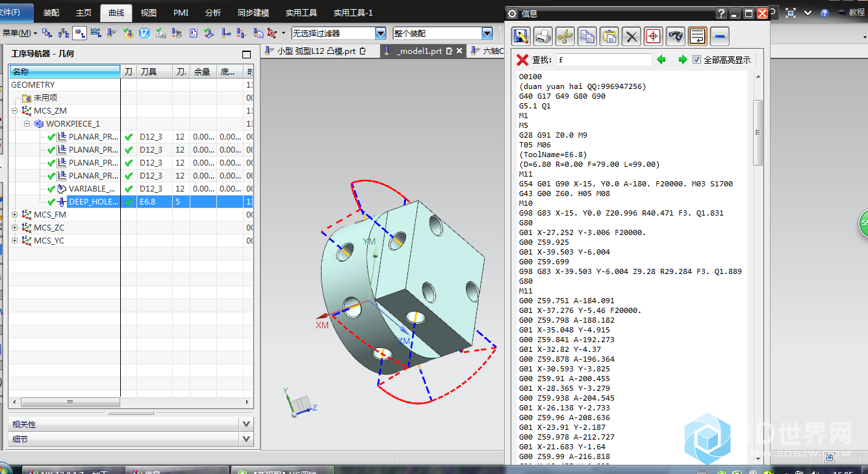Open the 主页 ribbon tab
The image size is (868, 474).
(x=84, y=12)
